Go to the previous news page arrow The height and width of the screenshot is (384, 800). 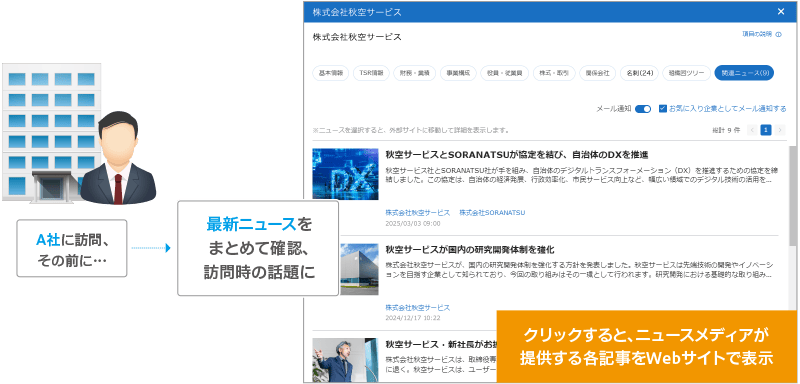752,130
